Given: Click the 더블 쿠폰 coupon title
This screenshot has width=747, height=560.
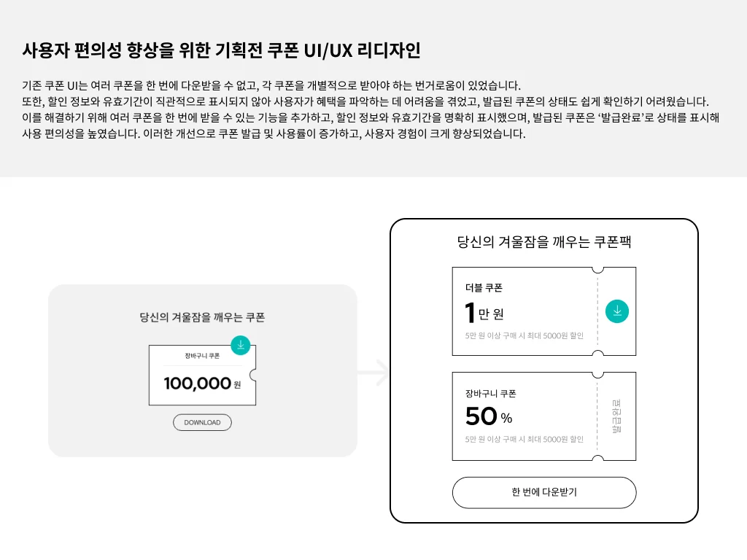Looking at the screenshot, I should pyautogui.click(x=484, y=288).
